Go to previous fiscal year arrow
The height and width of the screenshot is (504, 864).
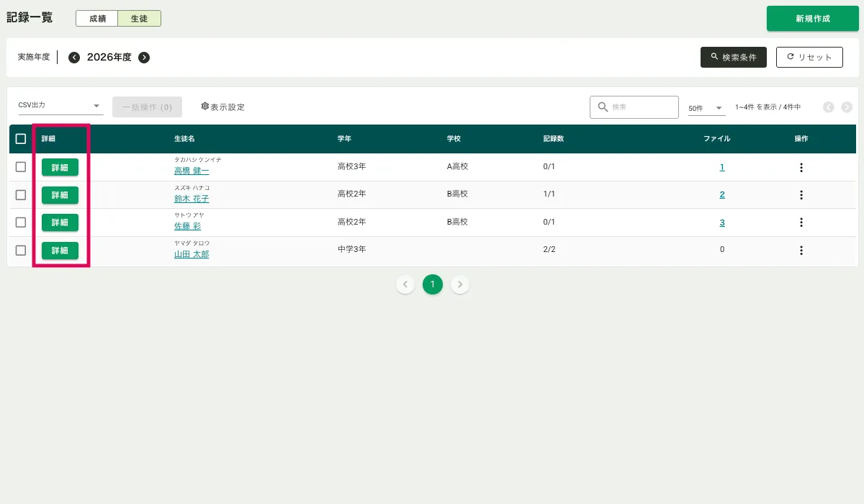pos(74,58)
